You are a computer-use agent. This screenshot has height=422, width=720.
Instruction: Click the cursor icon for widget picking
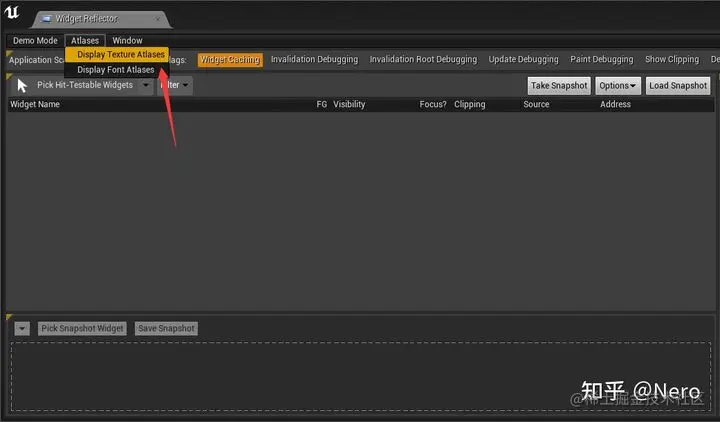tap(22, 85)
